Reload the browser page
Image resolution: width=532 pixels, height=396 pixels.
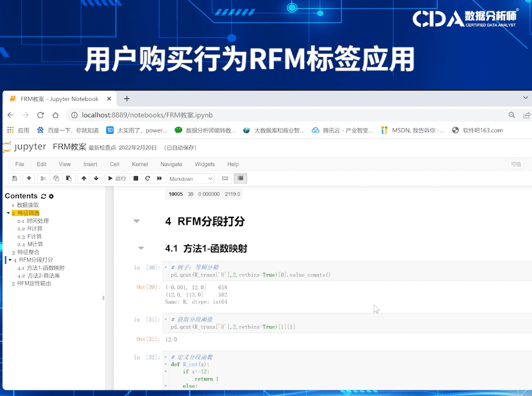click(40, 115)
